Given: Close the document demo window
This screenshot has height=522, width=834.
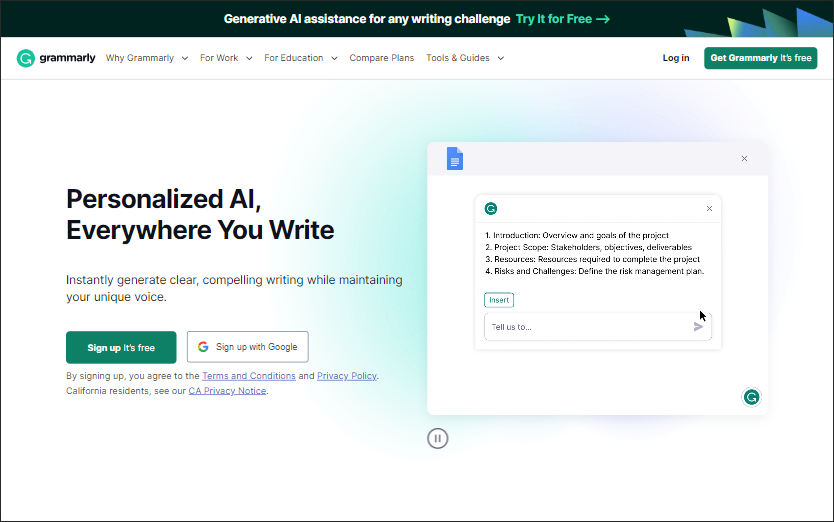Looking at the screenshot, I should pyautogui.click(x=744, y=159).
